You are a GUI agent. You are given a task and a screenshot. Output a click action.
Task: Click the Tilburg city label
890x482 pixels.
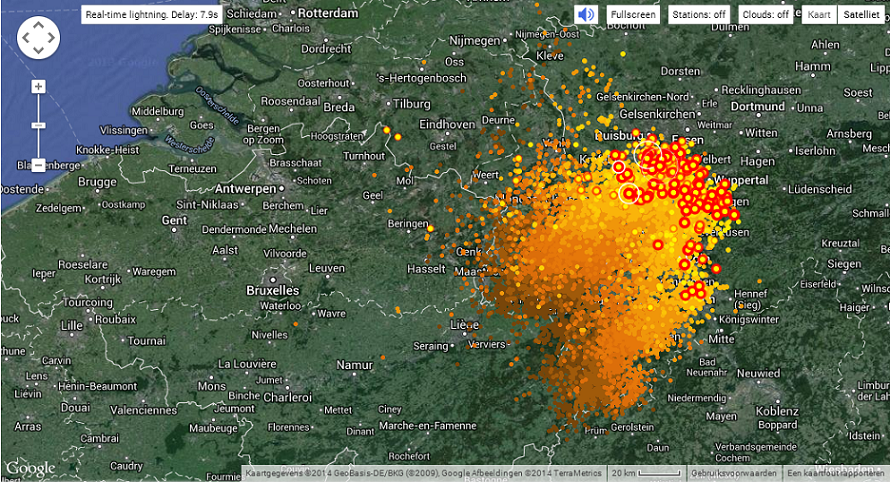tap(412, 104)
